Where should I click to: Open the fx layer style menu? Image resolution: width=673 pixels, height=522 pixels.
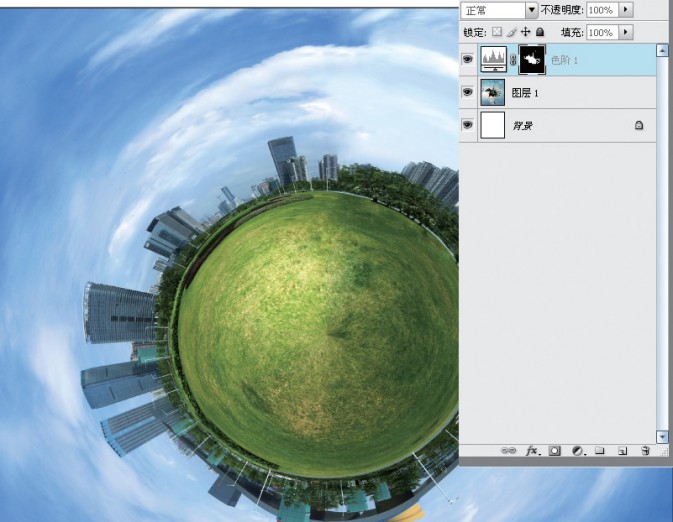coord(533,450)
